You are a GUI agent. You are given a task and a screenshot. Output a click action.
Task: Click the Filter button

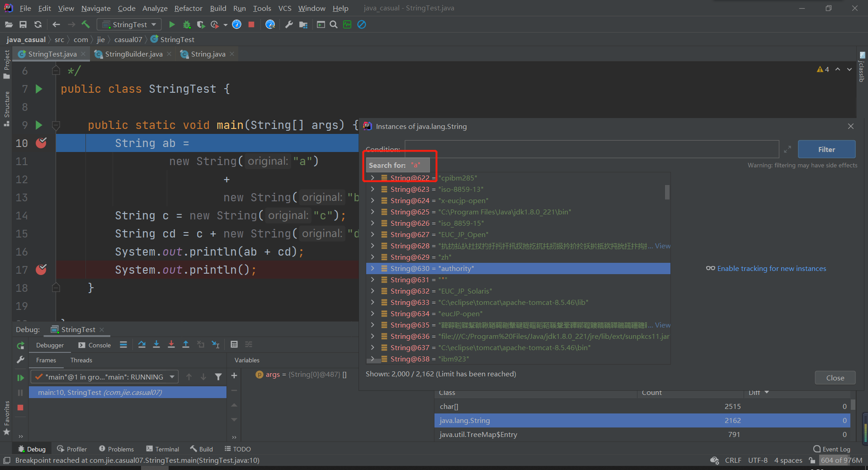click(x=826, y=149)
